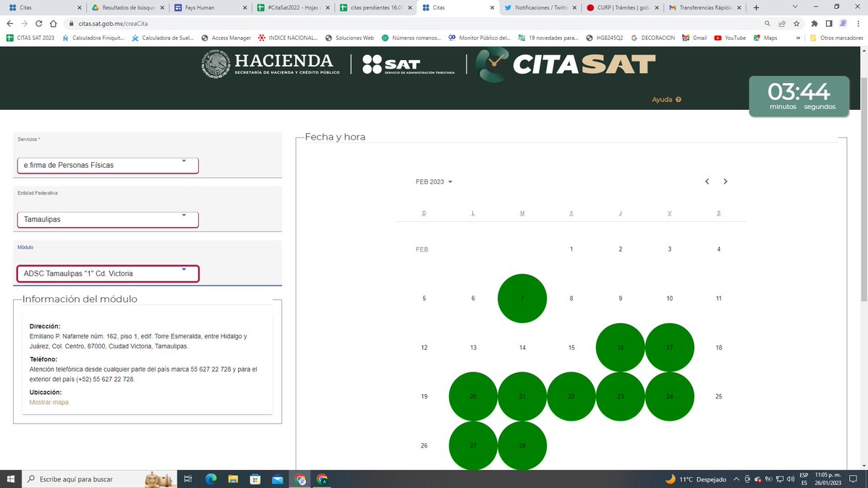Open the Access Manager bookmark

[226, 38]
